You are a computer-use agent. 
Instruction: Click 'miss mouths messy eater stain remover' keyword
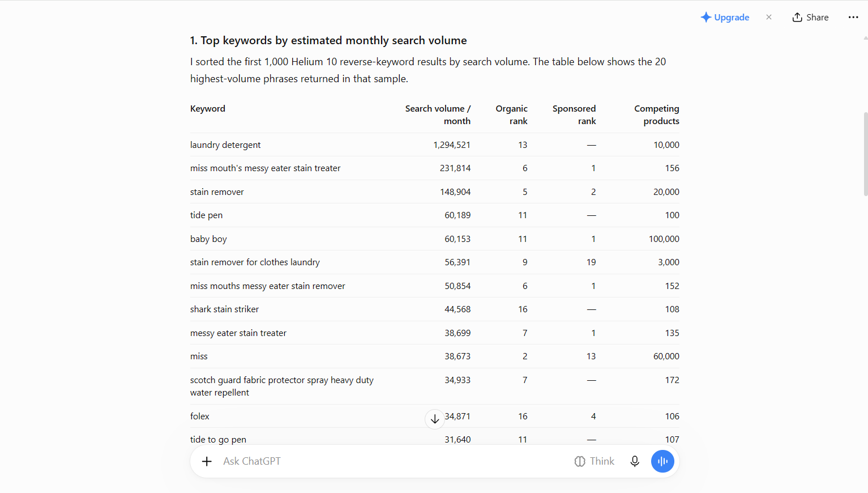267,286
